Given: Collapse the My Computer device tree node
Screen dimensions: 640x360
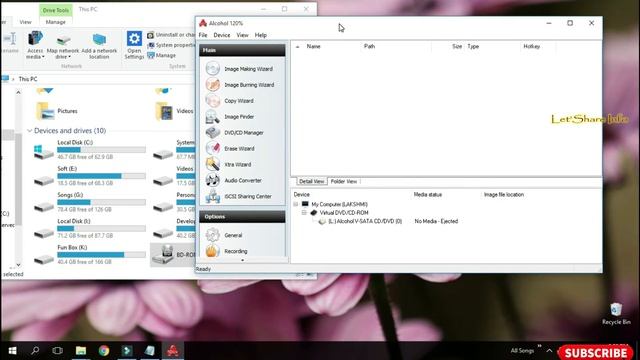Looking at the screenshot, I should click(x=296, y=204).
